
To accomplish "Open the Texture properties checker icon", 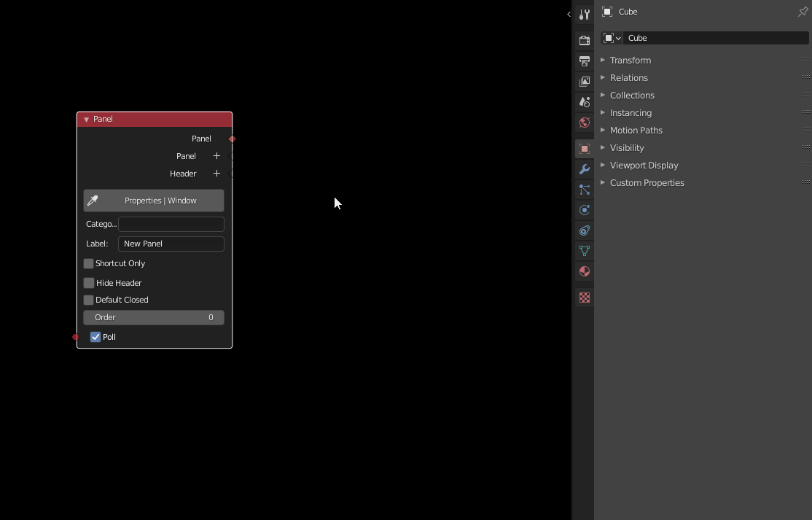I will click(x=584, y=298).
